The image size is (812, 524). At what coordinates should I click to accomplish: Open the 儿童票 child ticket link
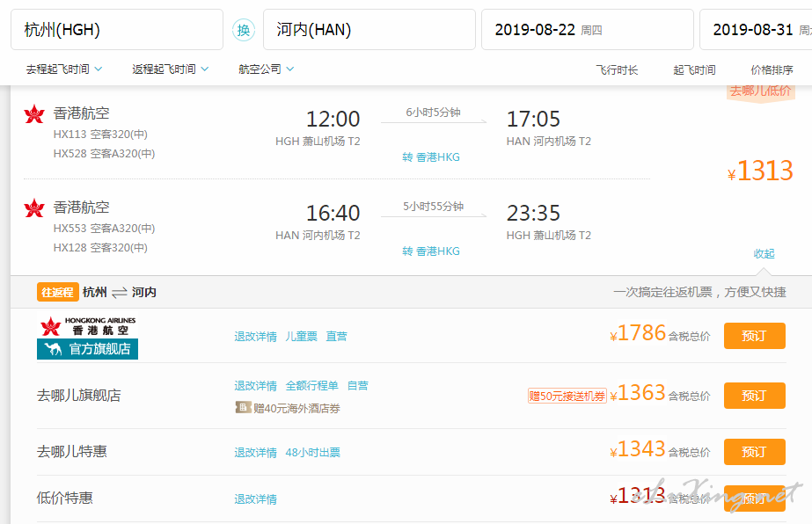coord(302,337)
